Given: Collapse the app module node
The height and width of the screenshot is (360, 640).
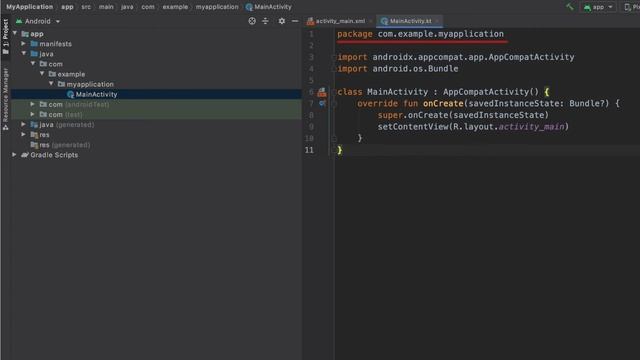Looking at the screenshot, I should coord(15,33).
